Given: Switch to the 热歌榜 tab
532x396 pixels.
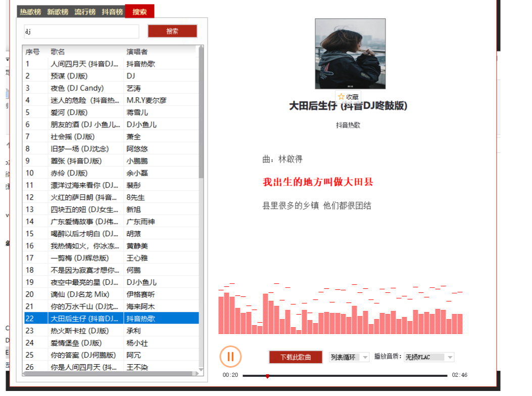Looking at the screenshot, I should (x=30, y=12).
